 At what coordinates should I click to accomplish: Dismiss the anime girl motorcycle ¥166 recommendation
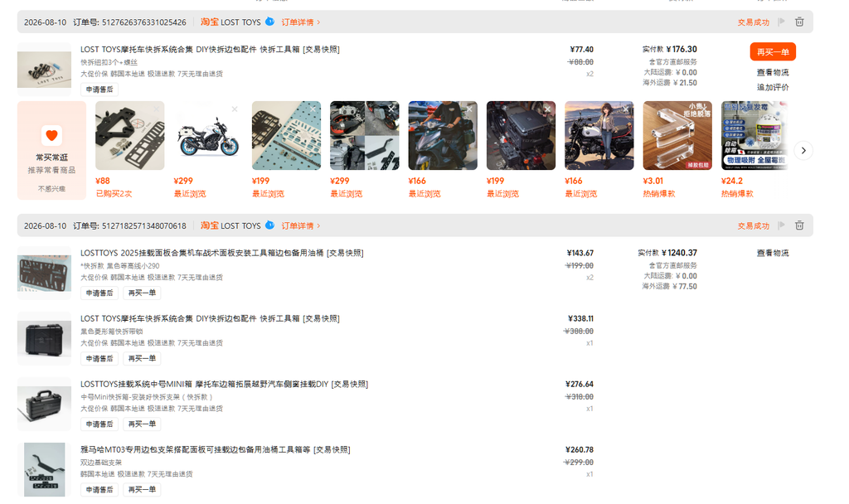point(626,109)
